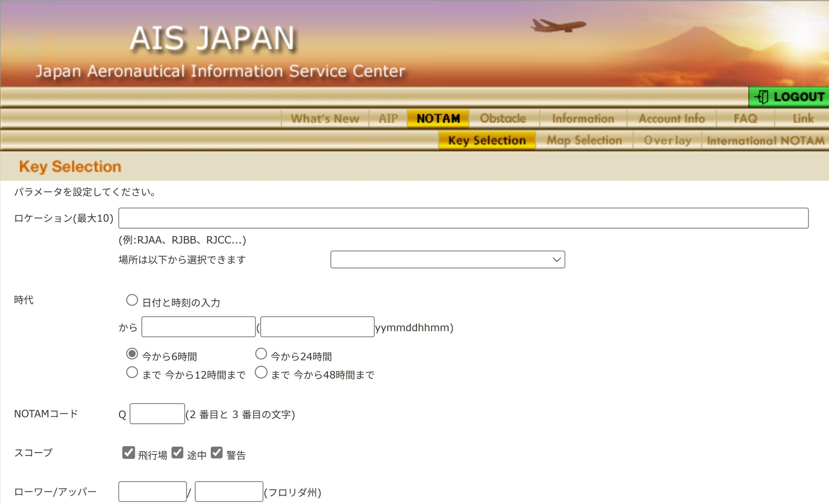Screen dimensions: 829x504
Task: Open the Account Info tab
Action: click(672, 118)
